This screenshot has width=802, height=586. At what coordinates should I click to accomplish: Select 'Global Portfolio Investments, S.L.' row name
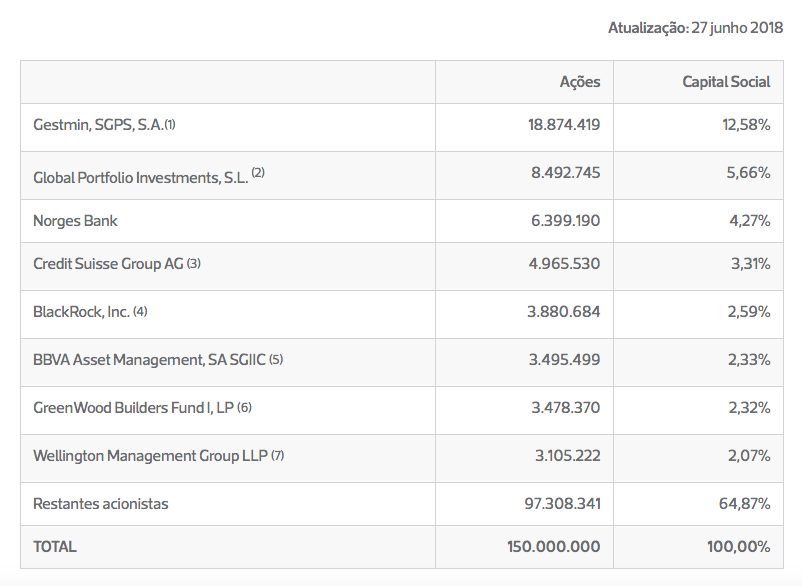click(x=141, y=177)
